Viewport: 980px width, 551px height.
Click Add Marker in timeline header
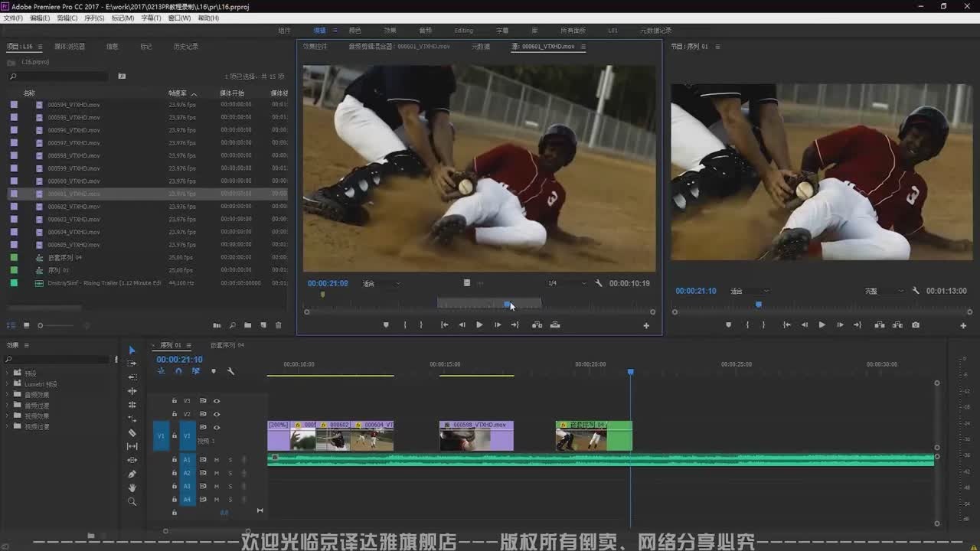point(214,371)
